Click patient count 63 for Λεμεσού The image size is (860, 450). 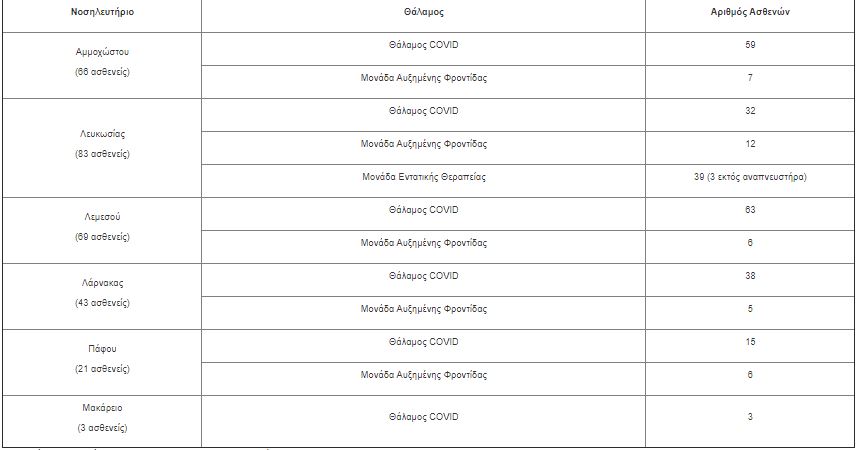point(750,210)
